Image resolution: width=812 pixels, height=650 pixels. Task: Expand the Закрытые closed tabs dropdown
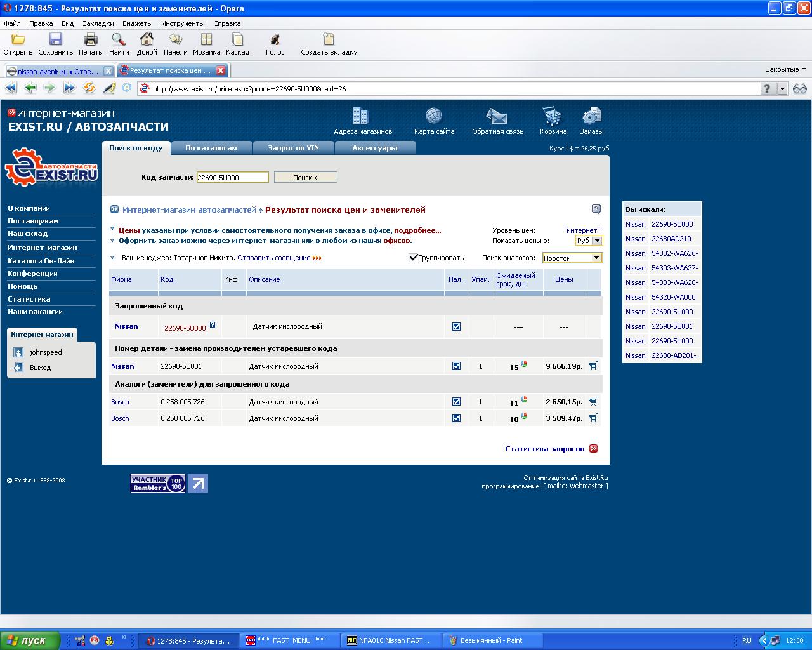click(x=785, y=69)
